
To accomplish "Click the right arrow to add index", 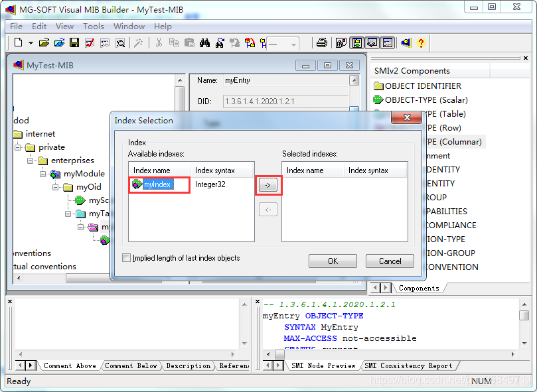I will (x=268, y=186).
